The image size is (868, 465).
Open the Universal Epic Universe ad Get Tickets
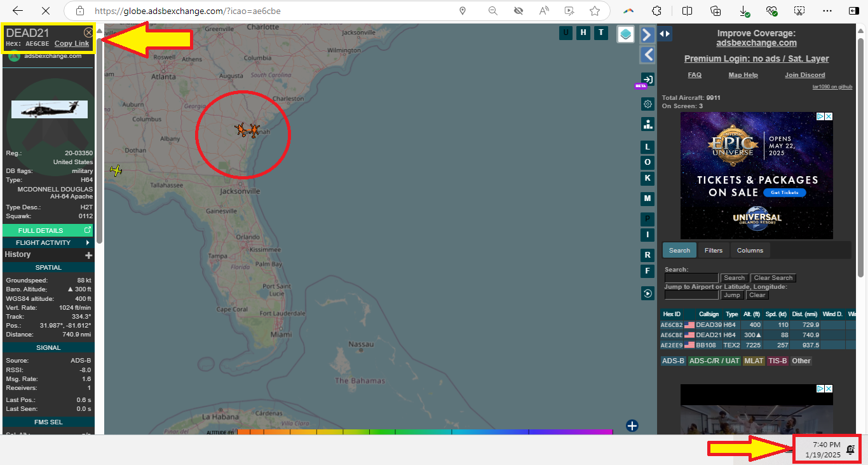784,193
